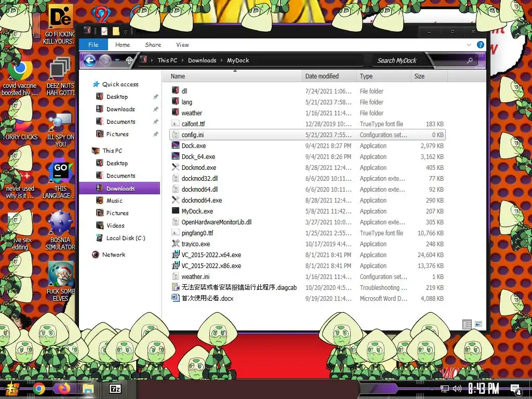
Task: Open the File menu tab
Action: (x=94, y=45)
